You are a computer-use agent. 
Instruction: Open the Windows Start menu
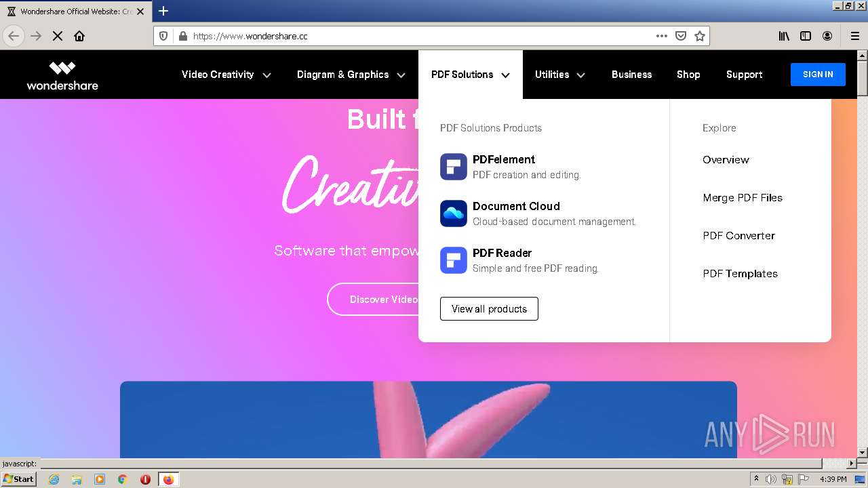(19, 479)
